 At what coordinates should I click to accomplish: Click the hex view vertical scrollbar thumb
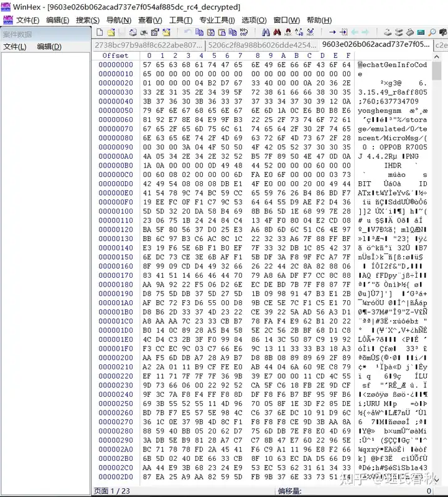tap(437, 70)
